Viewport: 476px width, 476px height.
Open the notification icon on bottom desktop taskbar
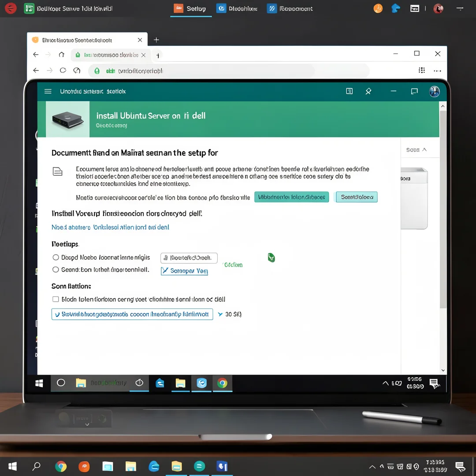pyautogui.click(x=460, y=467)
